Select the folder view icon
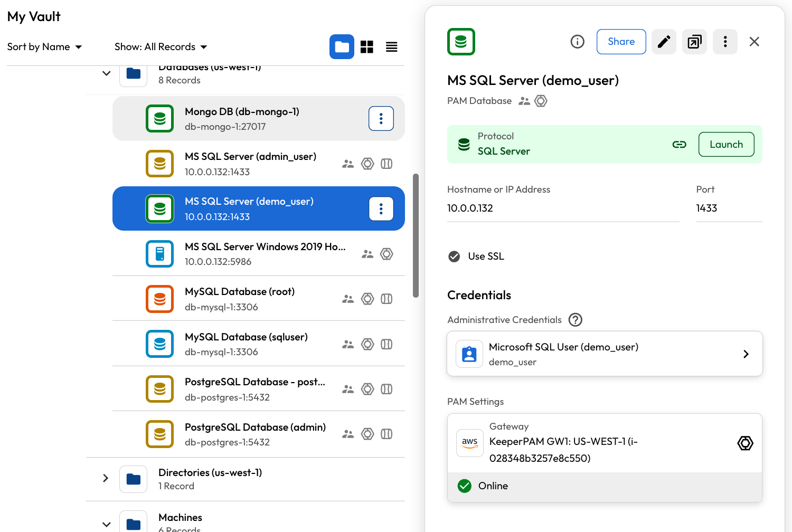The image size is (792, 532). click(x=342, y=47)
